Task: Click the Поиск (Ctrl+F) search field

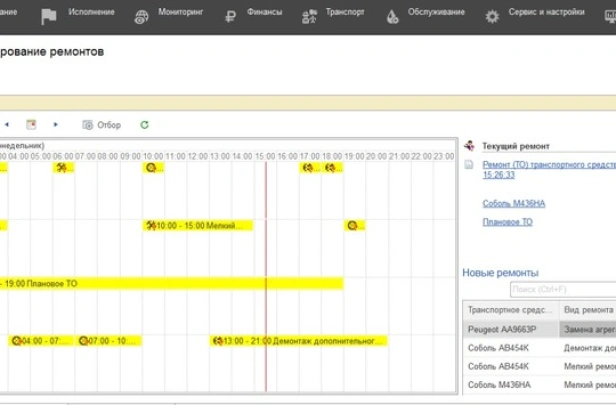Action: (563, 290)
